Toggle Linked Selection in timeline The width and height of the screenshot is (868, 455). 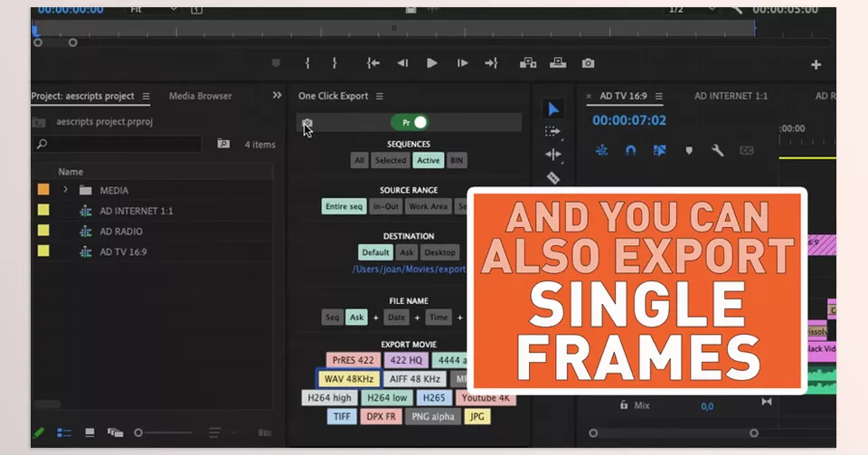[659, 150]
